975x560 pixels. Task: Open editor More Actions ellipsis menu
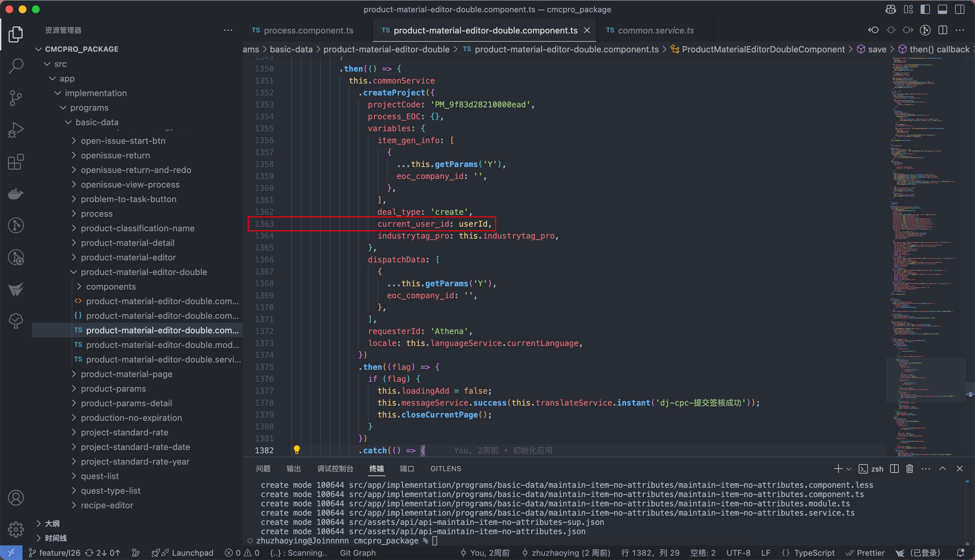pos(960,30)
